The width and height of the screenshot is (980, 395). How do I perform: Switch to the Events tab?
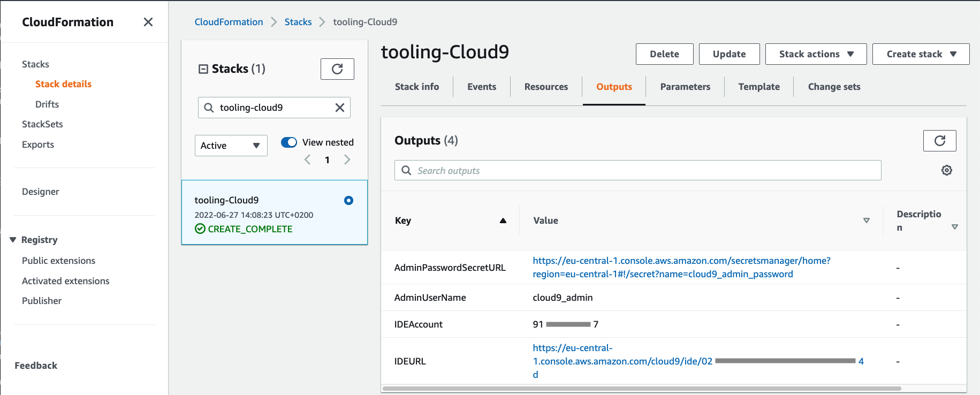[482, 87]
